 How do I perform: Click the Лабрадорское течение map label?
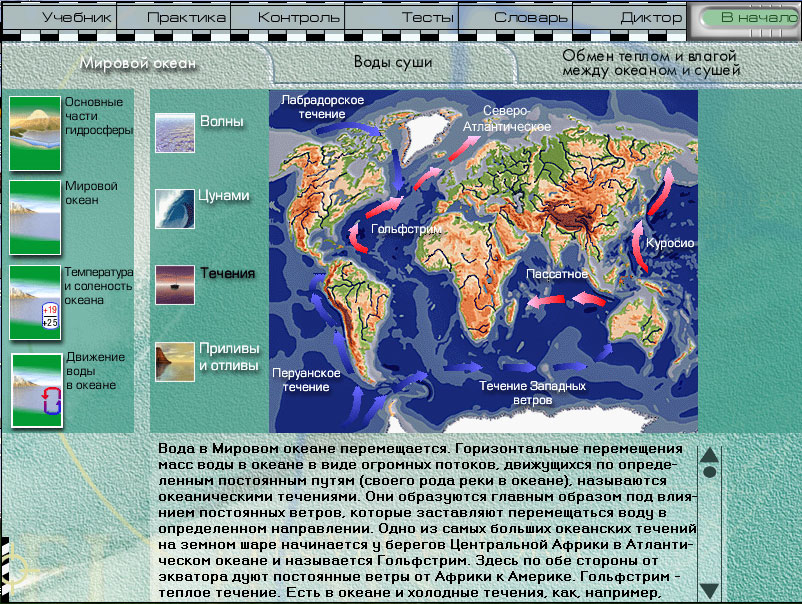(x=322, y=107)
